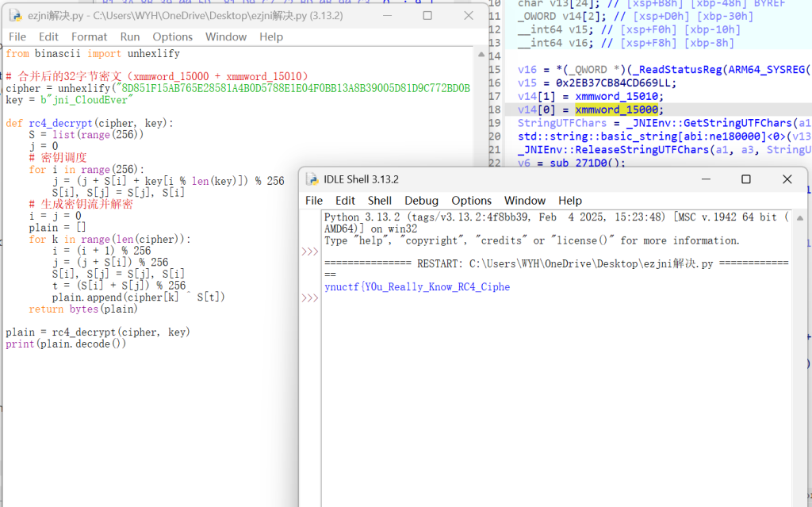The image size is (812, 507).
Task: Open the editor window's Help menu
Action: pos(271,36)
